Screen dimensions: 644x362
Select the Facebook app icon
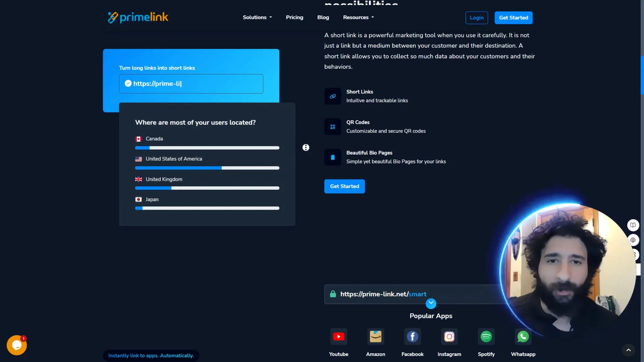tap(412, 337)
